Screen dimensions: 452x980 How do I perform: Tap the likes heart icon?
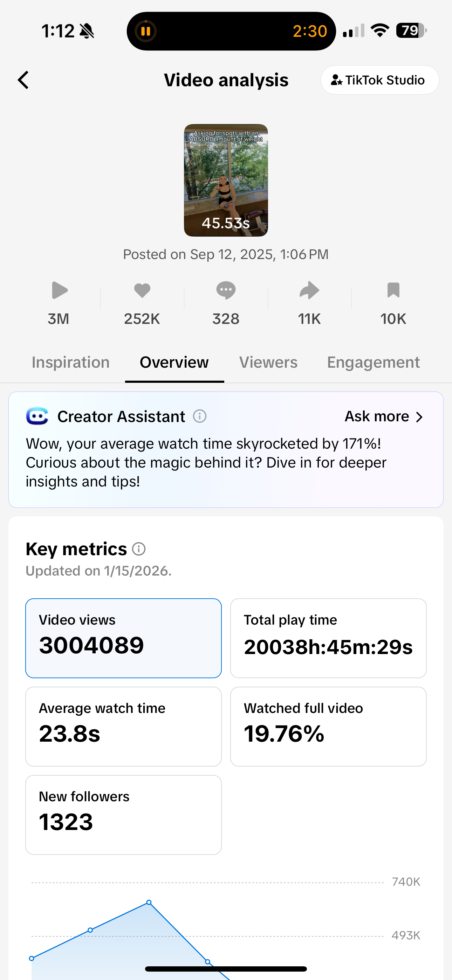pyautogui.click(x=142, y=290)
